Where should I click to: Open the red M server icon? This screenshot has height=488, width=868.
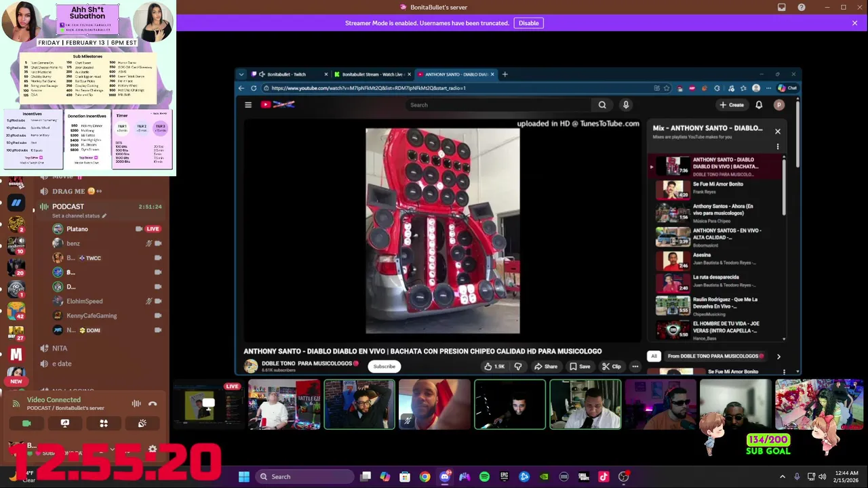pyautogui.click(x=16, y=354)
